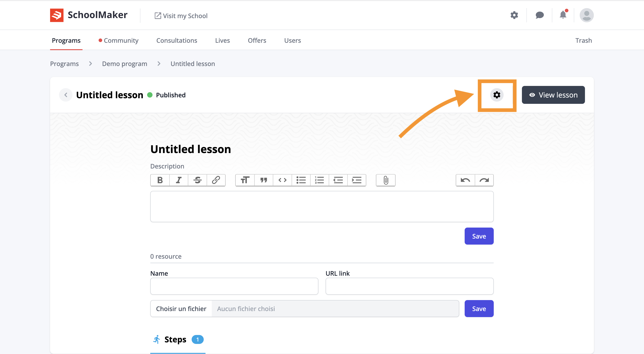Click the Untitled lesson header title
Screen dimensions: 644x354
(x=110, y=95)
